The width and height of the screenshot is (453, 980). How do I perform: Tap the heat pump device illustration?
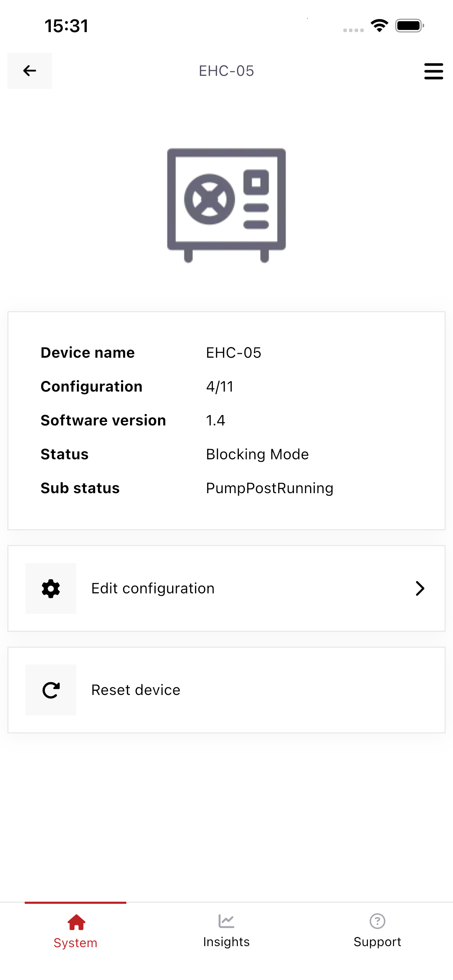click(226, 205)
